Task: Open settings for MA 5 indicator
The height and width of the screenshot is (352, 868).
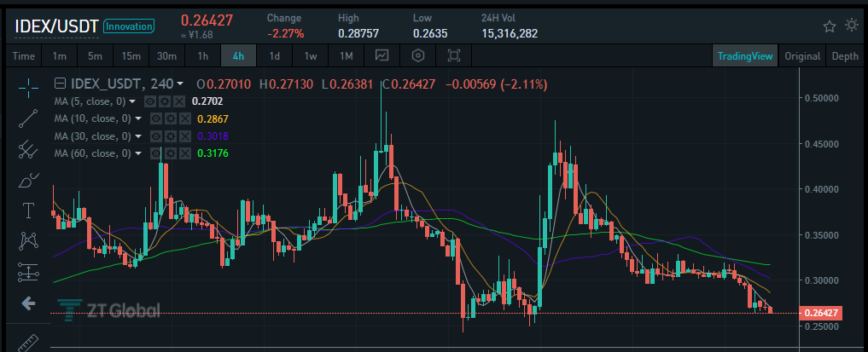Action: tap(165, 101)
